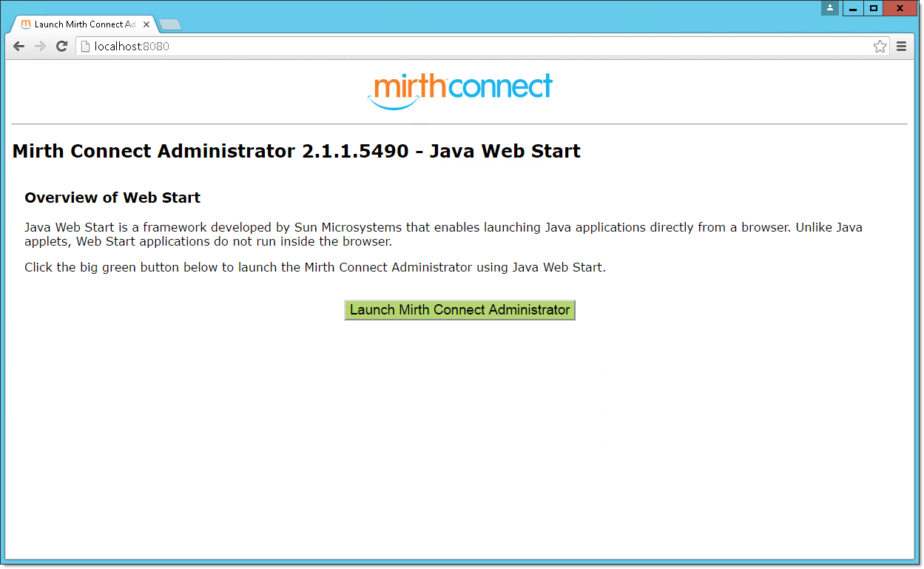
Task: Click the browser Forward arrow
Action: [41, 46]
